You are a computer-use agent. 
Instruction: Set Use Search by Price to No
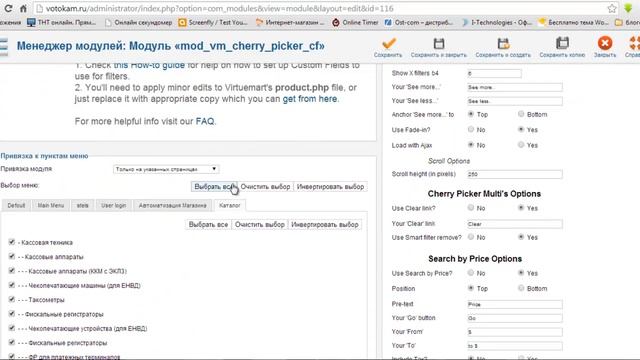[471, 273]
